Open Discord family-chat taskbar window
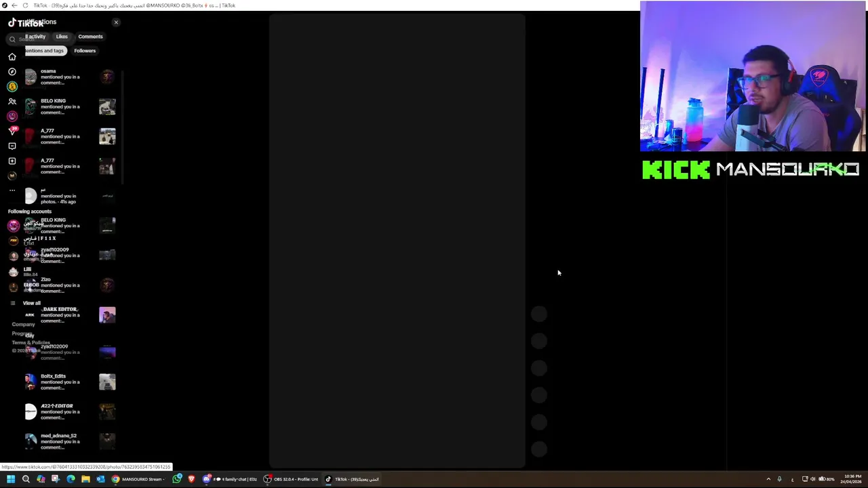Image resolution: width=868 pixels, height=488 pixels. click(x=231, y=479)
